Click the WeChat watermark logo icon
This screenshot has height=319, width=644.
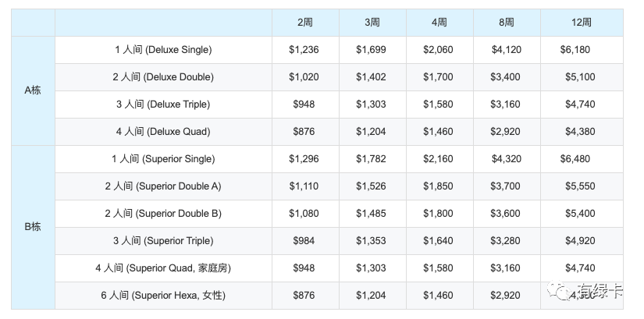[560, 290]
